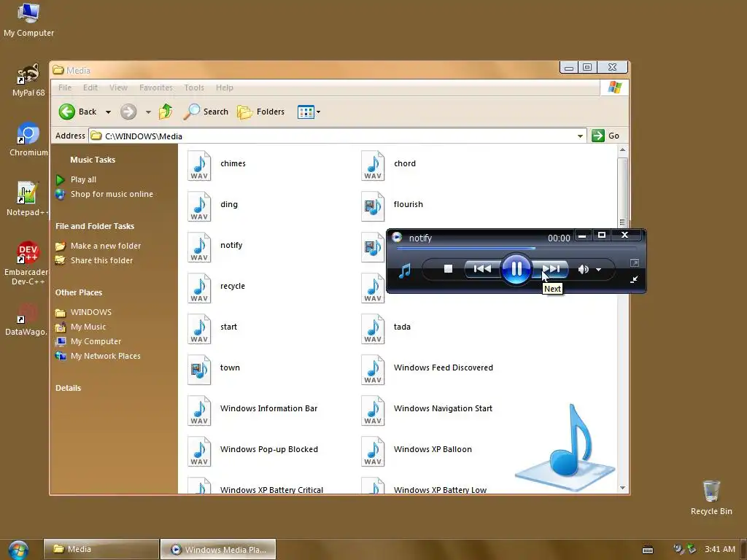747x560 pixels.
Task: Open the Search pane
Action: click(206, 112)
